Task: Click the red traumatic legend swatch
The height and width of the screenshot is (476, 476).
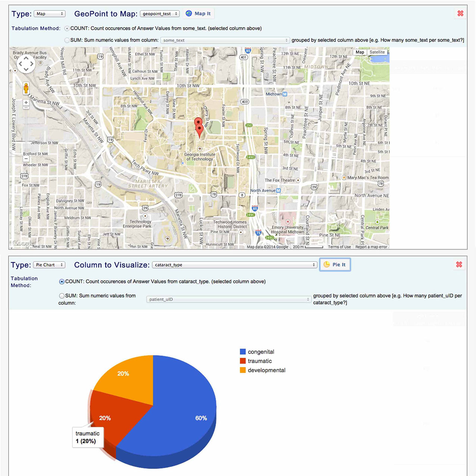Action: click(x=243, y=361)
